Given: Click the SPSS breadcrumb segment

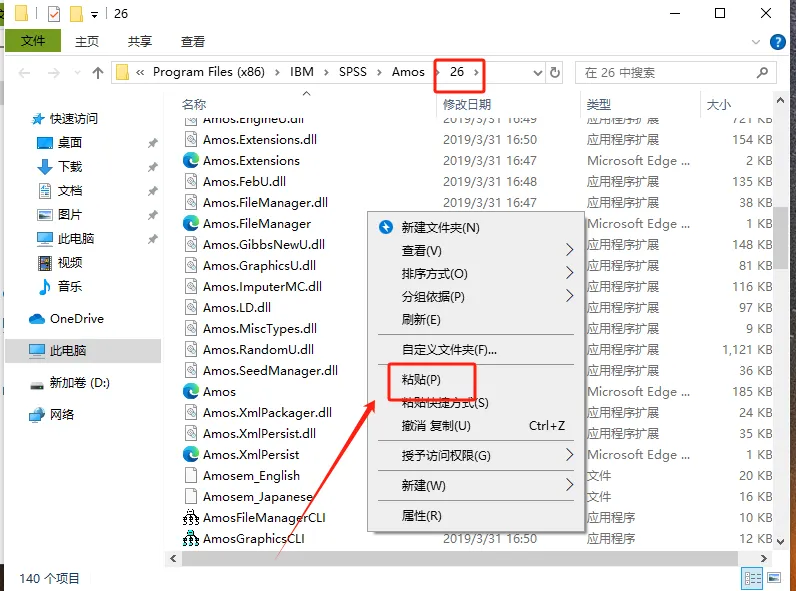Looking at the screenshot, I should coord(353,72).
